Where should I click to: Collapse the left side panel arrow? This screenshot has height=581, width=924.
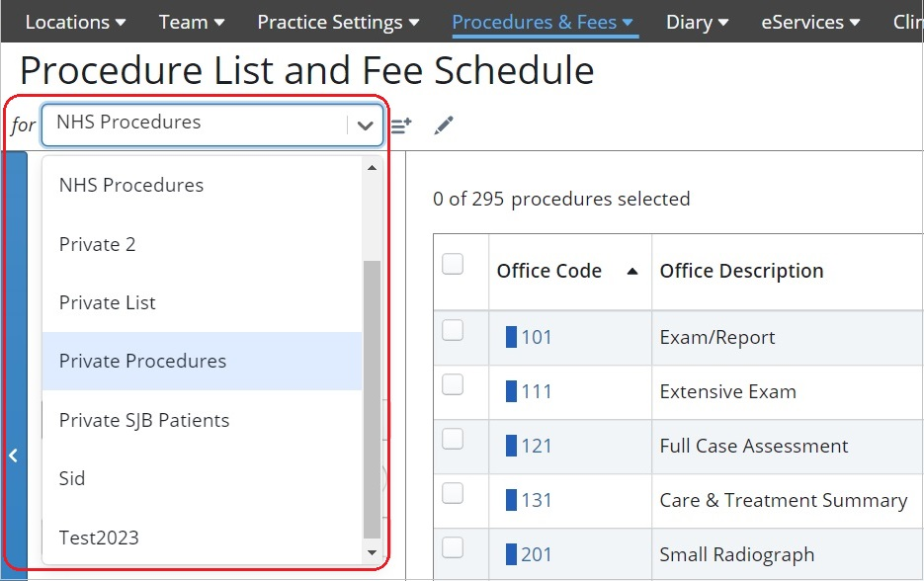pyautogui.click(x=14, y=456)
